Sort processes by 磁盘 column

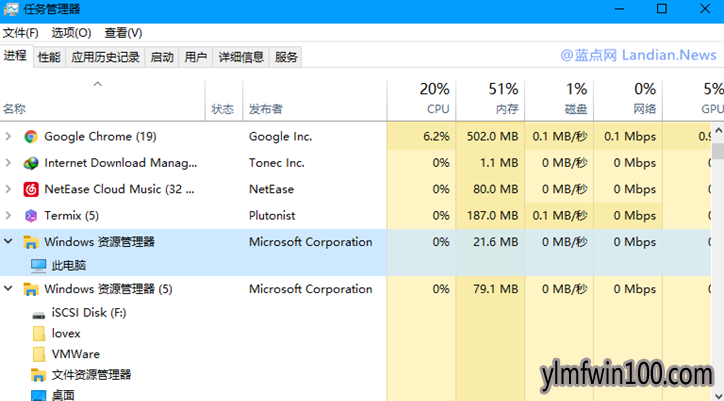point(559,101)
